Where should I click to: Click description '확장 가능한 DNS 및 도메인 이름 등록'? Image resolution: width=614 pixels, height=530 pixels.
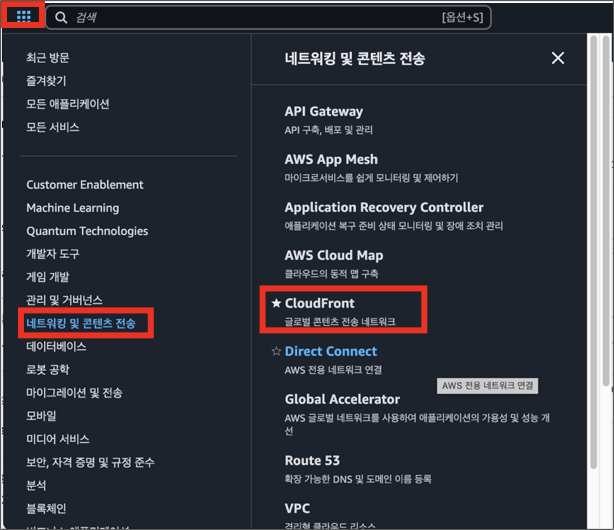(358, 479)
